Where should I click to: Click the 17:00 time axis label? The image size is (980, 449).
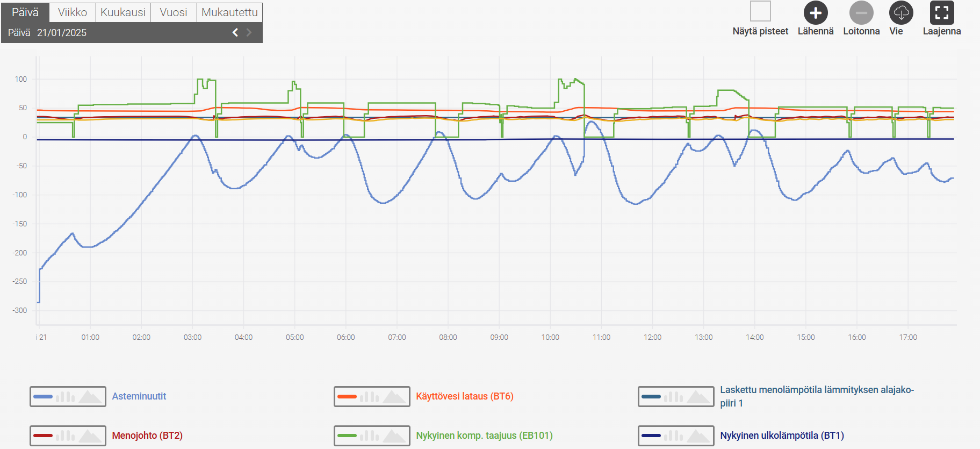tap(908, 337)
